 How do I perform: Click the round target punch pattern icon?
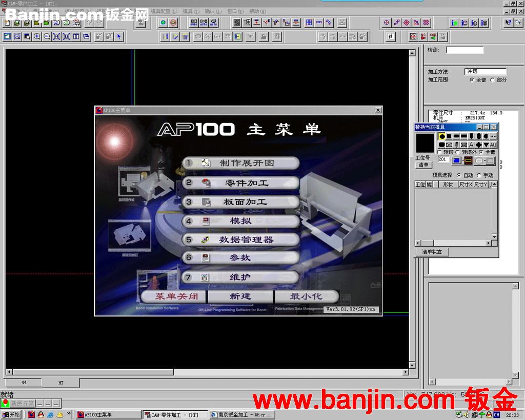click(387, 23)
